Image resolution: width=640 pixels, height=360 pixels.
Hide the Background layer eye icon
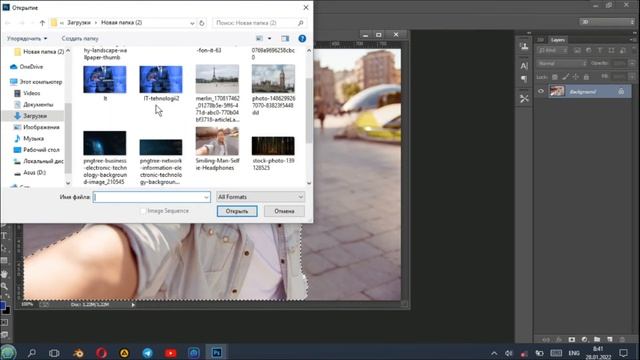click(x=541, y=91)
